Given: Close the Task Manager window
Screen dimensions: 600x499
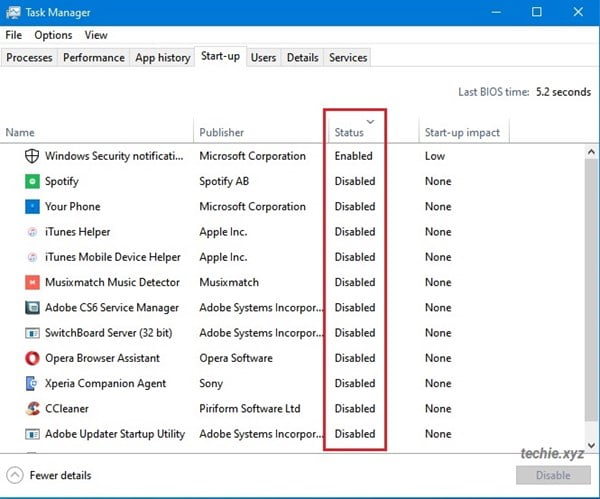Looking at the screenshot, I should (578, 12).
